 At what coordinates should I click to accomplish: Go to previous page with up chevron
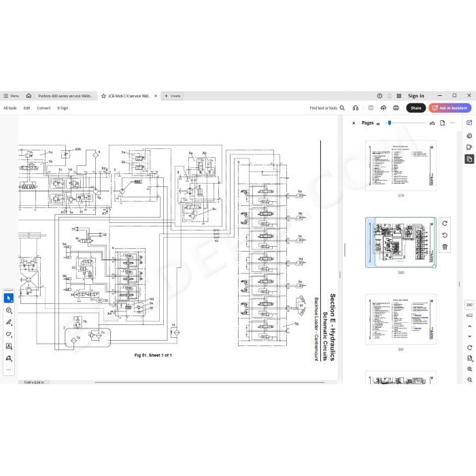[470, 326]
